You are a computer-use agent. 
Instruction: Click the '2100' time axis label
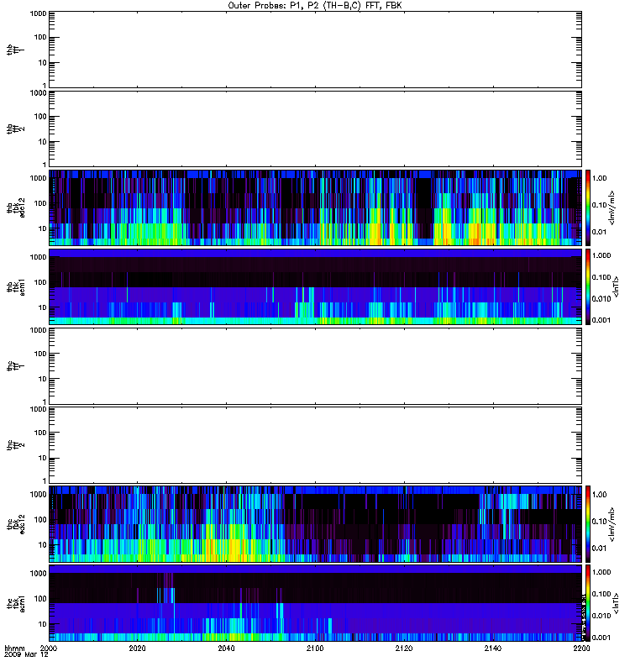coord(315,648)
